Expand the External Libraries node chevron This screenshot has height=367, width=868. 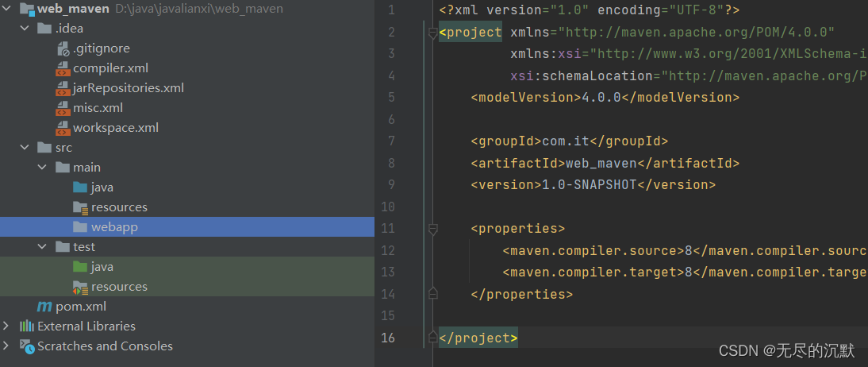(x=6, y=326)
